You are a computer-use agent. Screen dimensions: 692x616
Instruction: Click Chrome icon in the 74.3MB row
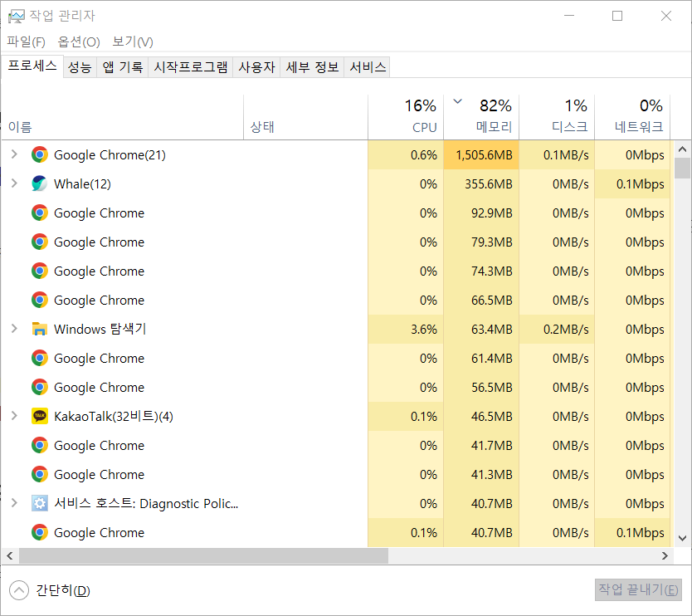click(x=40, y=271)
